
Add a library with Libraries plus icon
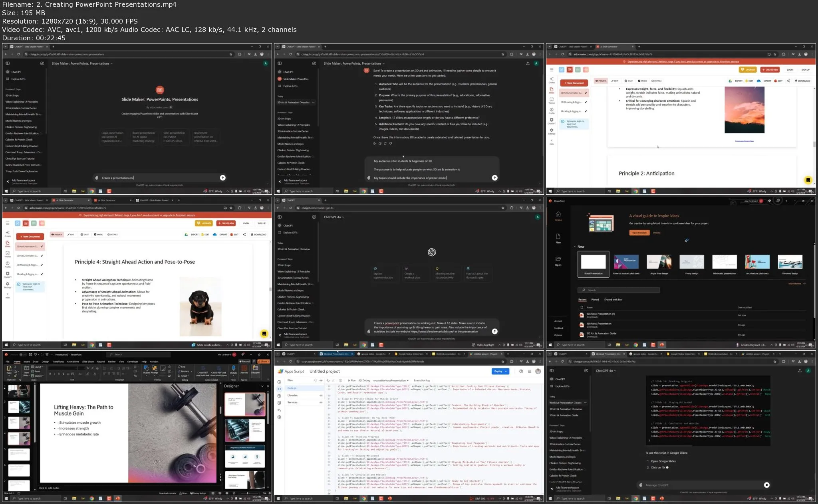tap(321, 395)
